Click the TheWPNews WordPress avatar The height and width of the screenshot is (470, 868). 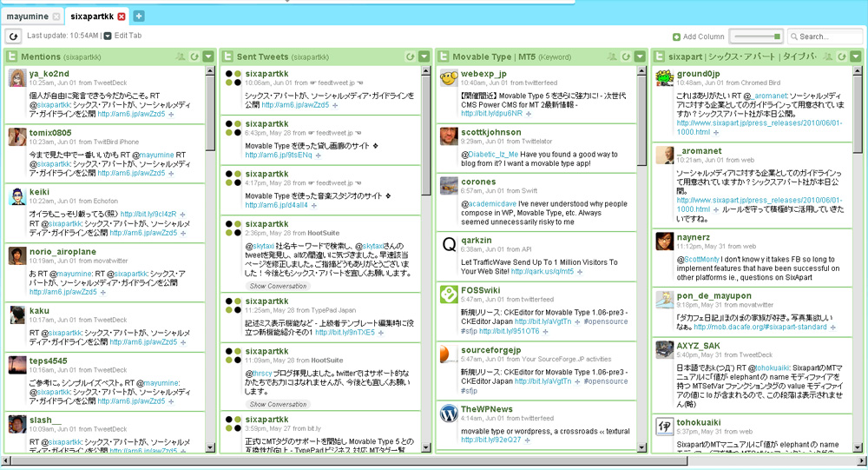(449, 414)
